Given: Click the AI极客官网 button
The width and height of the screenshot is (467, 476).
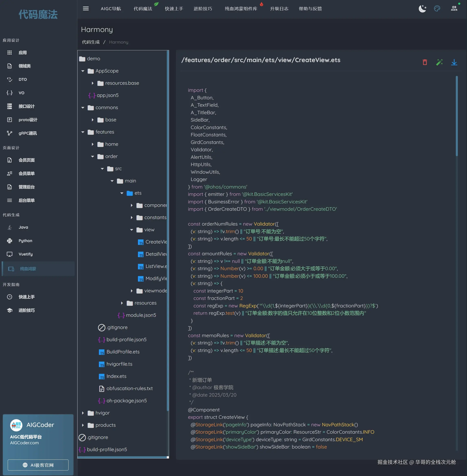Looking at the screenshot, I should tap(38, 465).
